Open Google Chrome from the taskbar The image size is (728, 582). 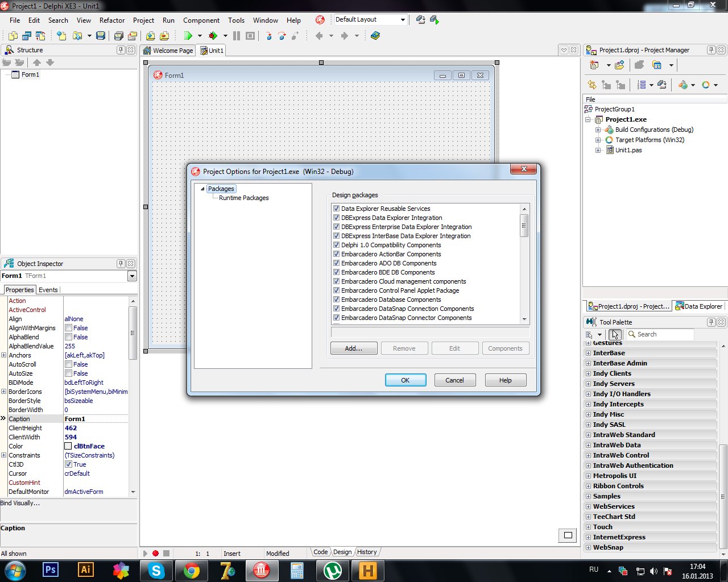pyautogui.click(x=192, y=570)
